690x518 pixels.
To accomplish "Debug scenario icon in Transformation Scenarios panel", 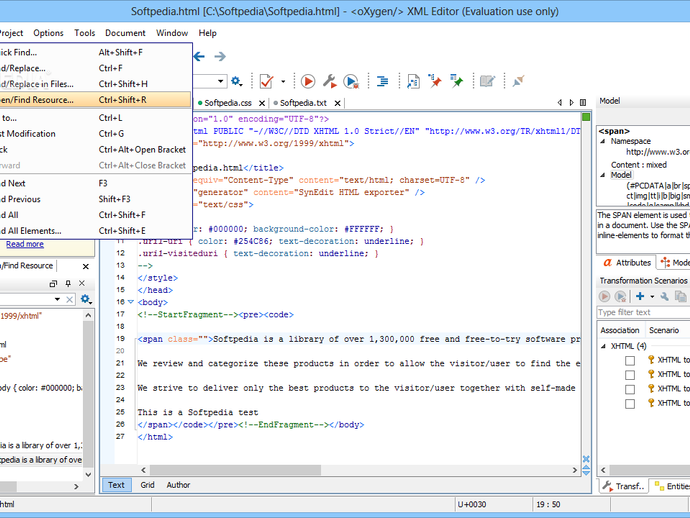I will [620, 297].
